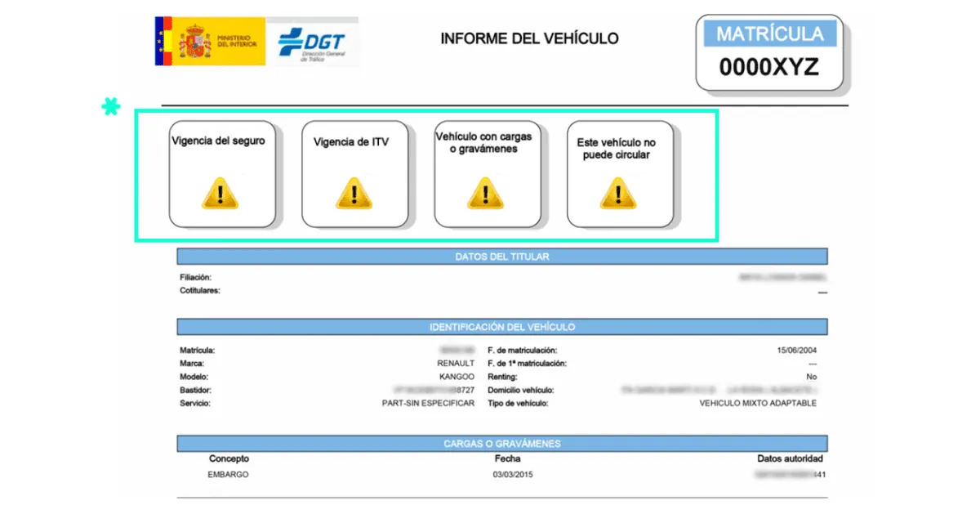This screenshot has height=523, width=980.
Task: Click the Cargas o Gravámenes header bar
Action: [x=502, y=444]
